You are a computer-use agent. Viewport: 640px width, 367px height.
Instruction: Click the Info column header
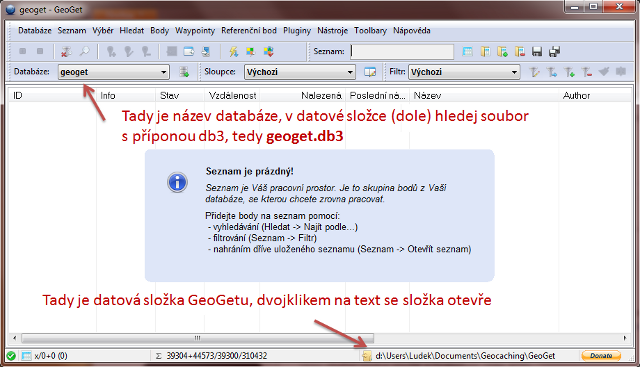[x=126, y=96]
